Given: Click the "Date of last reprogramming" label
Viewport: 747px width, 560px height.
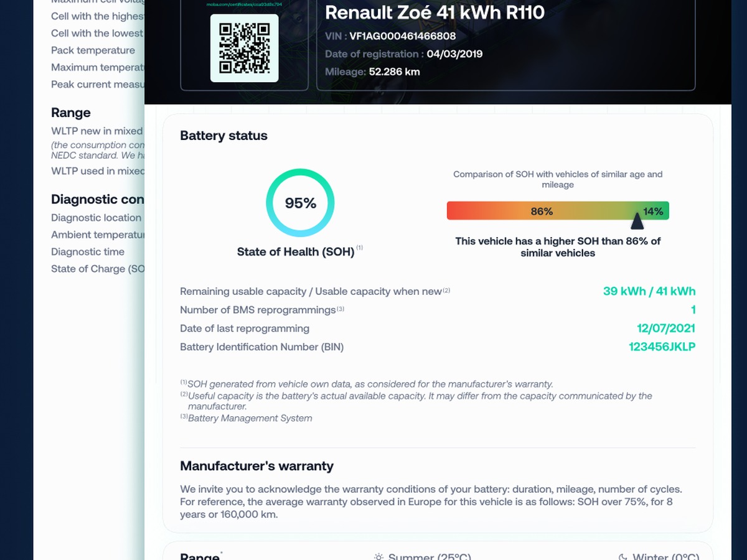Looking at the screenshot, I should click(245, 329).
